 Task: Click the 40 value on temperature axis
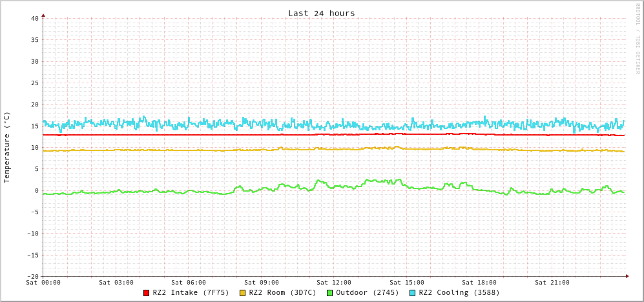tap(34, 18)
